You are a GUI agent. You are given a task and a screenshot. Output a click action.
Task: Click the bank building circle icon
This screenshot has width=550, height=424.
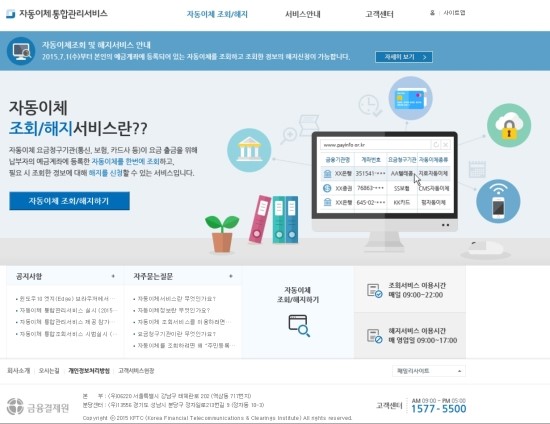pos(249,150)
